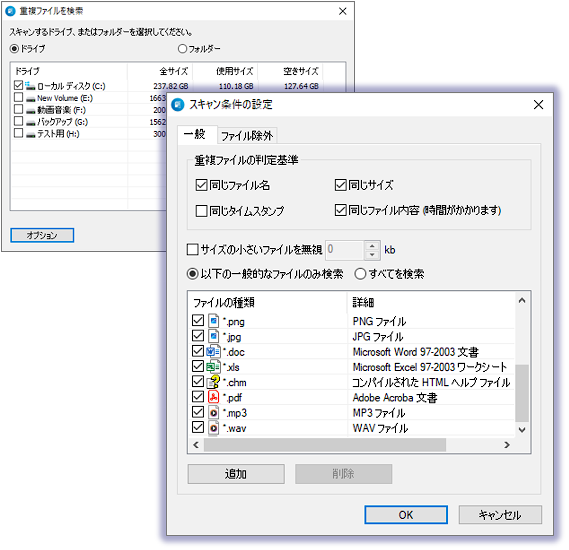Click the .mp3 audio file icon
This screenshot has width=569, height=550.
214,412
